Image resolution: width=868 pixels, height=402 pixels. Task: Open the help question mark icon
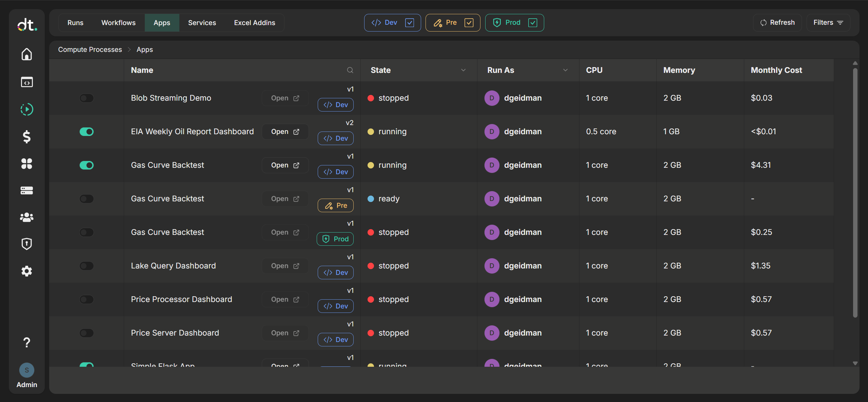point(27,342)
